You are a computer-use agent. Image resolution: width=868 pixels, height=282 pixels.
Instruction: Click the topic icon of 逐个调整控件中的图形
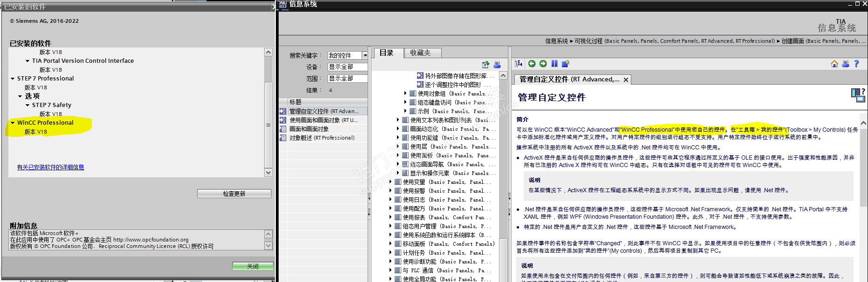[420, 85]
